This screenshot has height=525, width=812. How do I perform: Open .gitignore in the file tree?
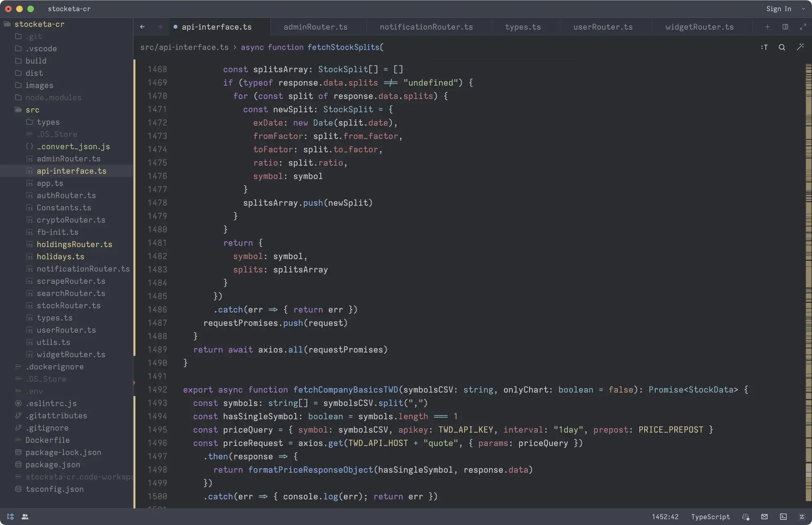(x=47, y=428)
